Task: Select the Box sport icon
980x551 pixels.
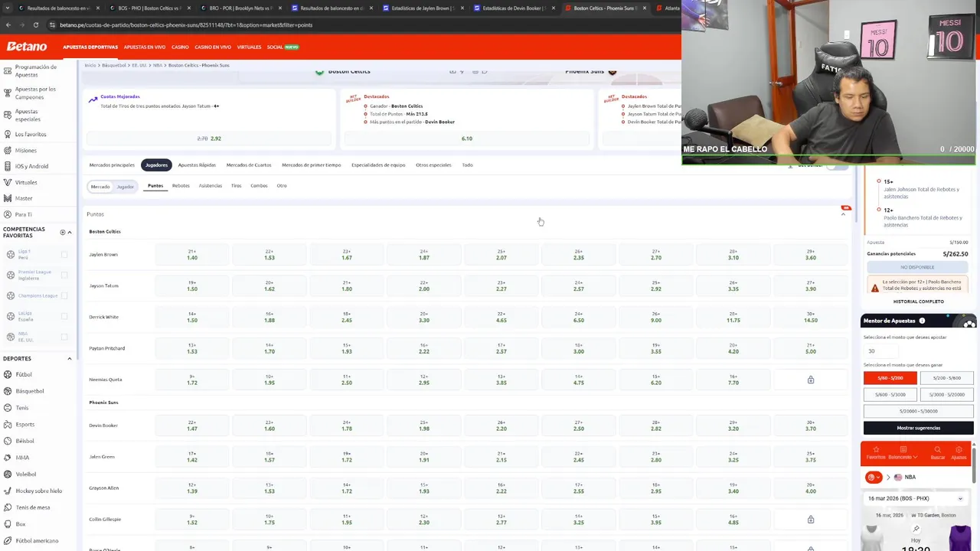Action: coord(7,524)
